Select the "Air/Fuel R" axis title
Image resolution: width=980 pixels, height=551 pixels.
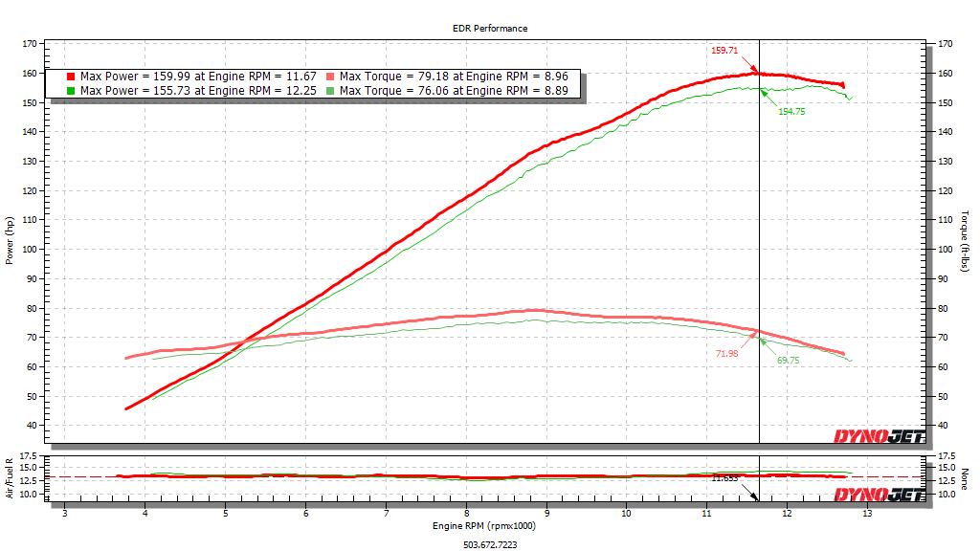[10, 478]
